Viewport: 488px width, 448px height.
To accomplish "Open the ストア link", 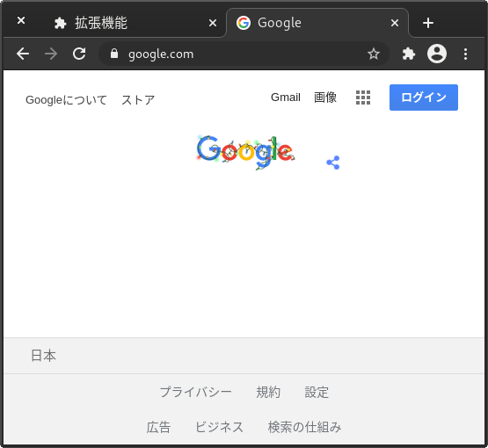I will [138, 100].
